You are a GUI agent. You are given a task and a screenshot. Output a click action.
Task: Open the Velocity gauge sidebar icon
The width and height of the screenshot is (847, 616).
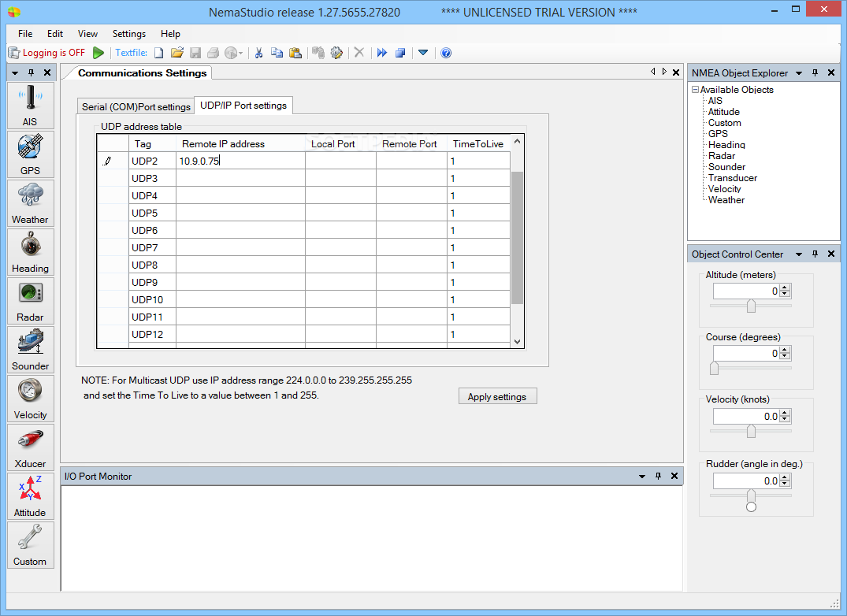pyautogui.click(x=30, y=399)
